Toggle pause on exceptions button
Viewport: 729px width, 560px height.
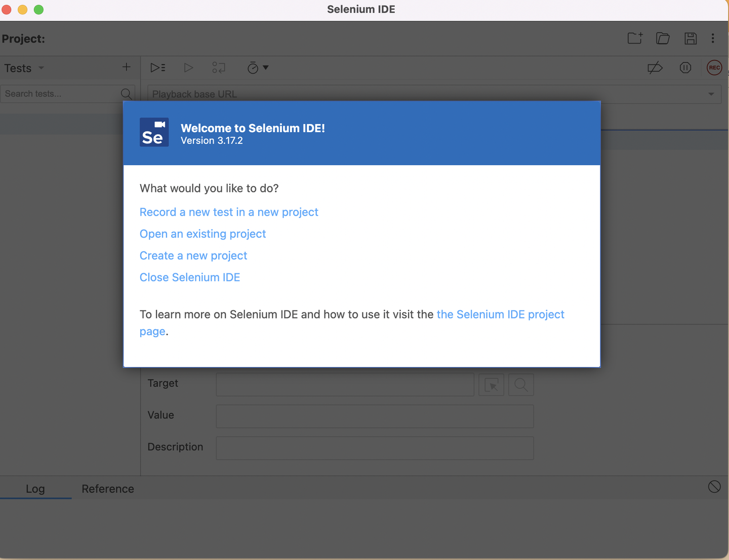coord(685,68)
